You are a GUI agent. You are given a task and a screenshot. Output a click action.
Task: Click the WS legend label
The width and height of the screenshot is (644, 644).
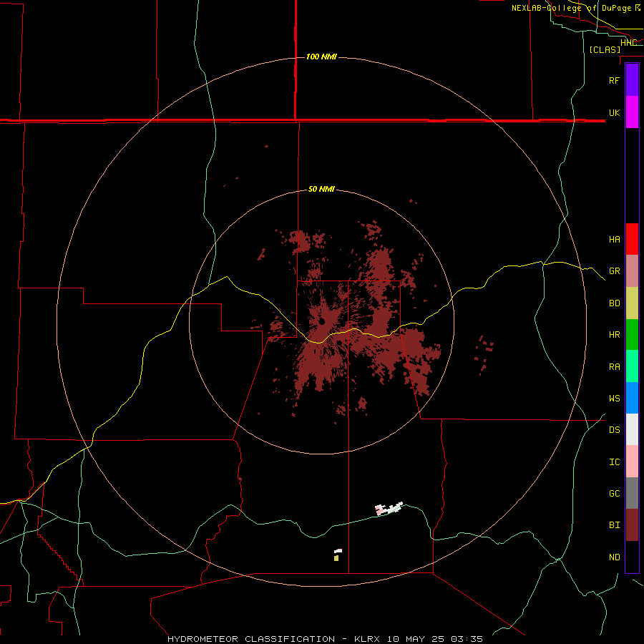pyautogui.click(x=614, y=399)
